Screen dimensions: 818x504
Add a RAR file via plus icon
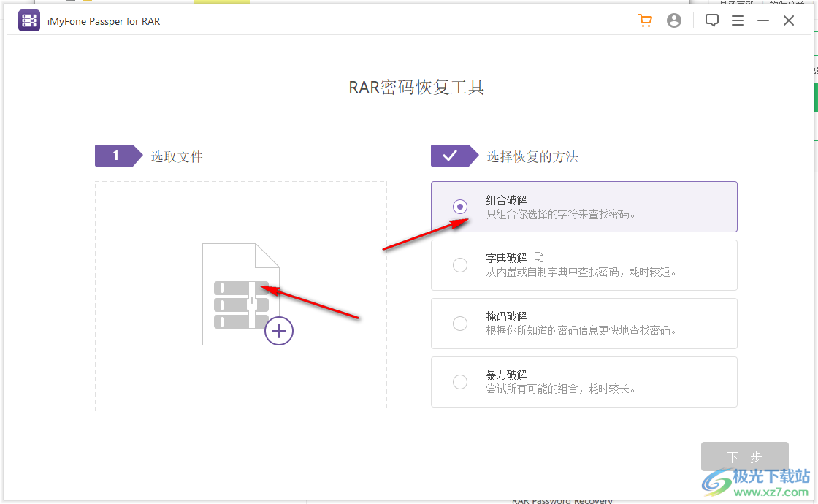click(279, 331)
